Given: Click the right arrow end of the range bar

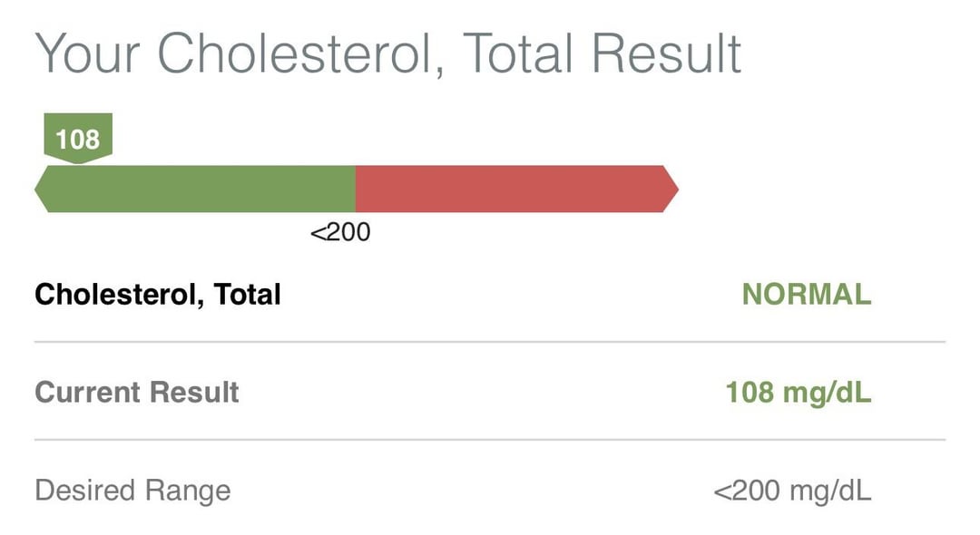Looking at the screenshot, I should tap(671, 190).
